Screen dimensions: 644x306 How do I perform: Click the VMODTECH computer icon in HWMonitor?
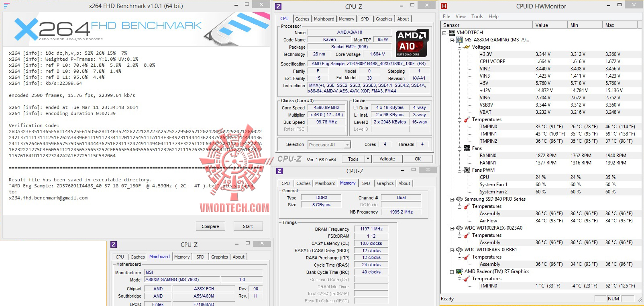pyautogui.click(x=452, y=33)
